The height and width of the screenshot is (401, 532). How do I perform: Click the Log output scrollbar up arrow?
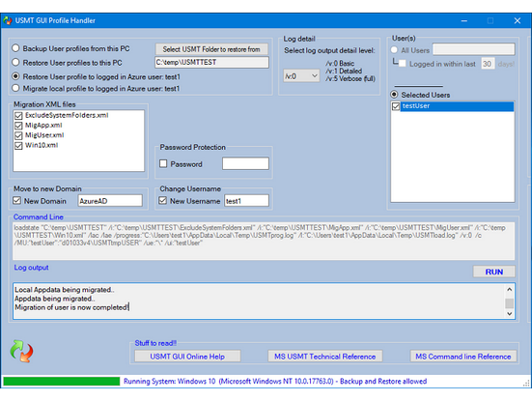coord(509,289)
